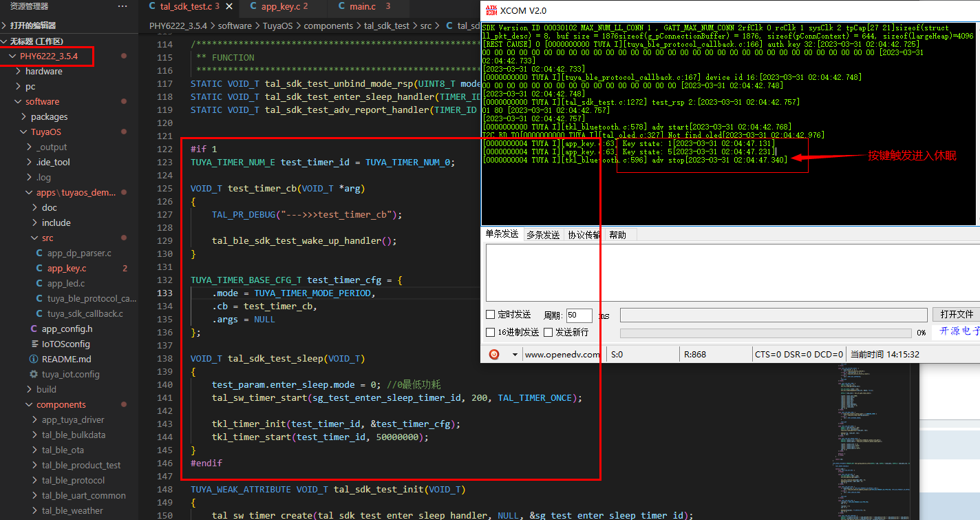The image size is (980, 520).
Task: Open app_dp_parser.c in the file tree
Action: tap(79, 253)
